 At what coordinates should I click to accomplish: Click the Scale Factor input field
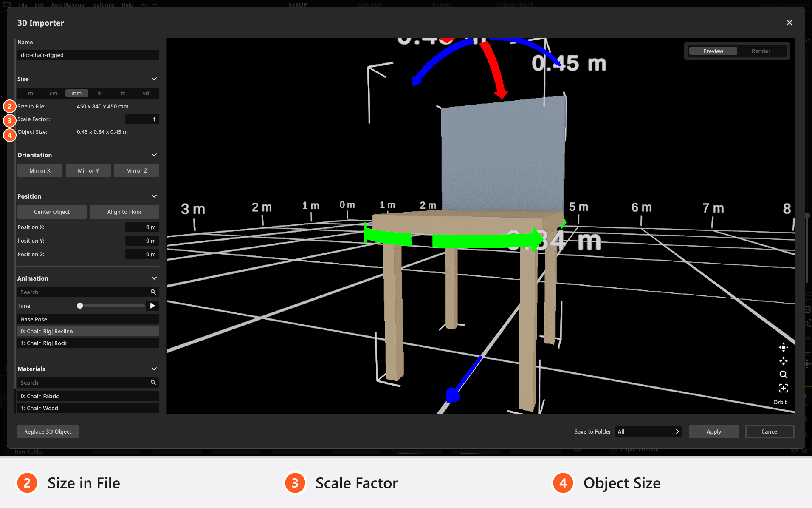142,119
